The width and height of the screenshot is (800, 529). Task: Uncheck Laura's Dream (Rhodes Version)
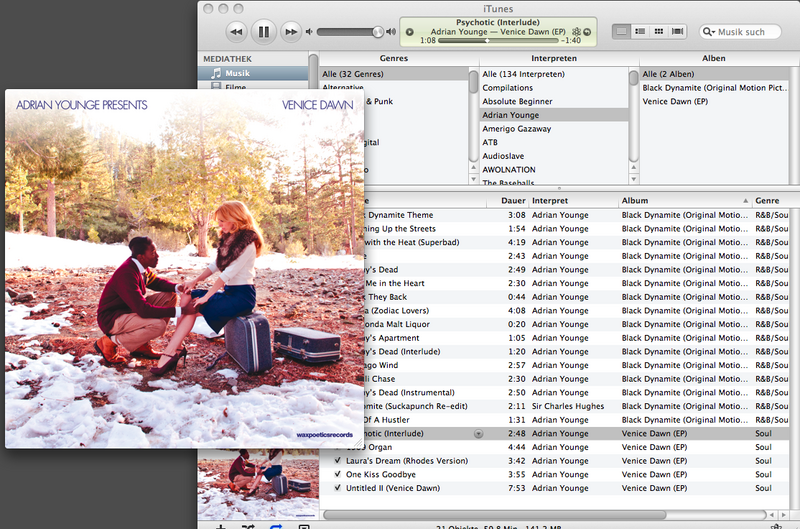(x=337, y=460)
